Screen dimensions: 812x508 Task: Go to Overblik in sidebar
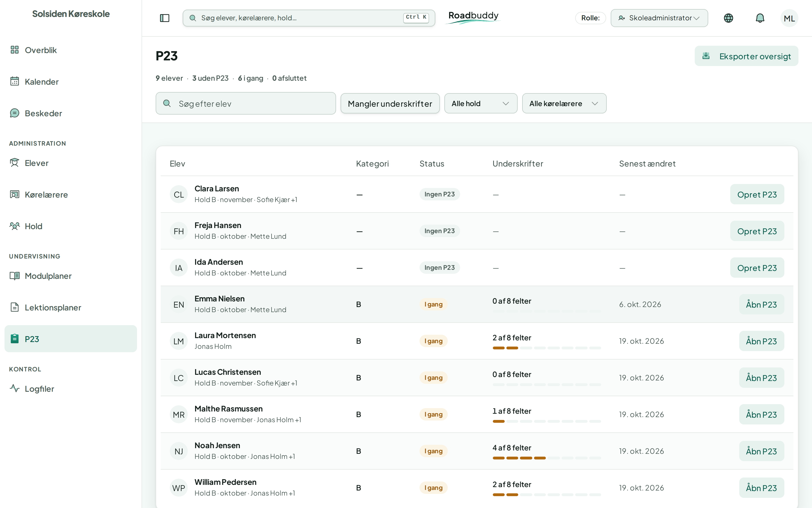70,50
